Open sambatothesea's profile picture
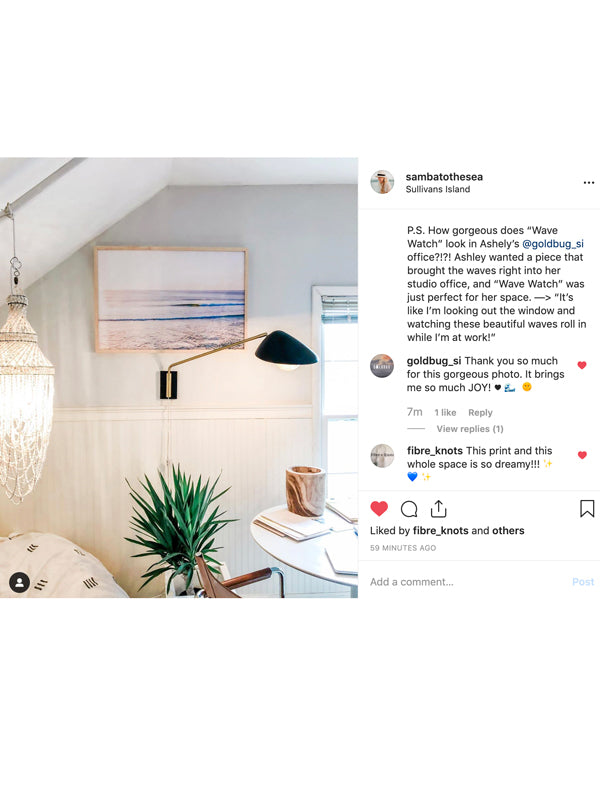Viewport: 600px width, 799px height. point(382,182)
